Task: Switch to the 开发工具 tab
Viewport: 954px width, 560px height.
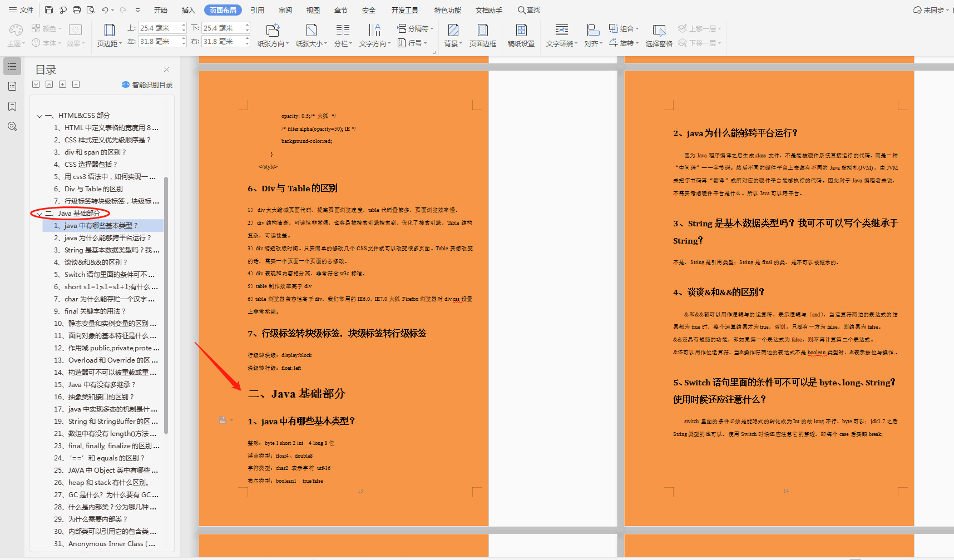Action: [x=405, y=10]
